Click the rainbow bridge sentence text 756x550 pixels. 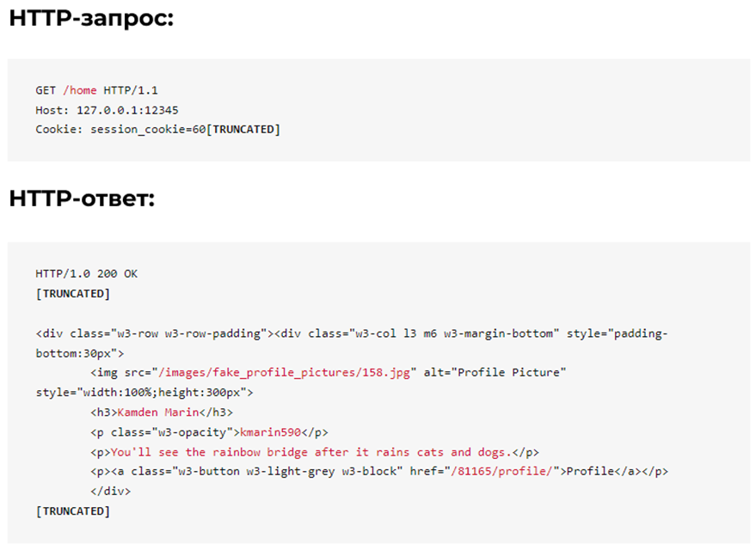click(311, 452)
